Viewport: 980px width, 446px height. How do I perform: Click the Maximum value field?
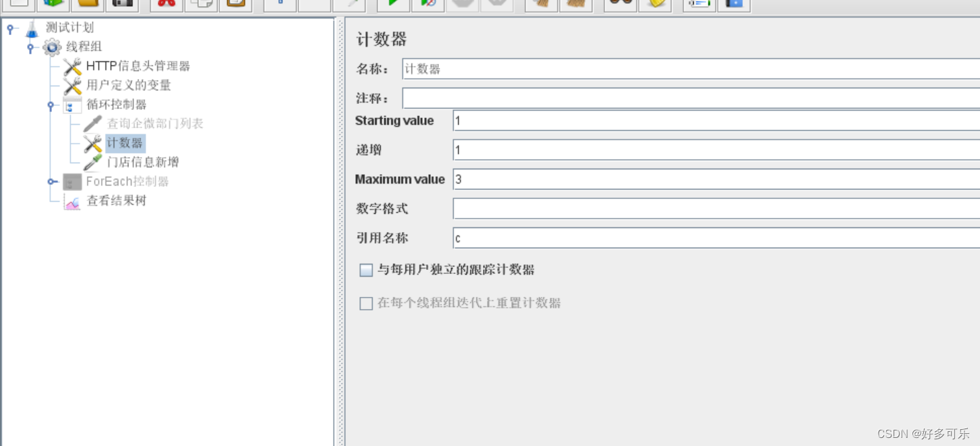[717, 179]
